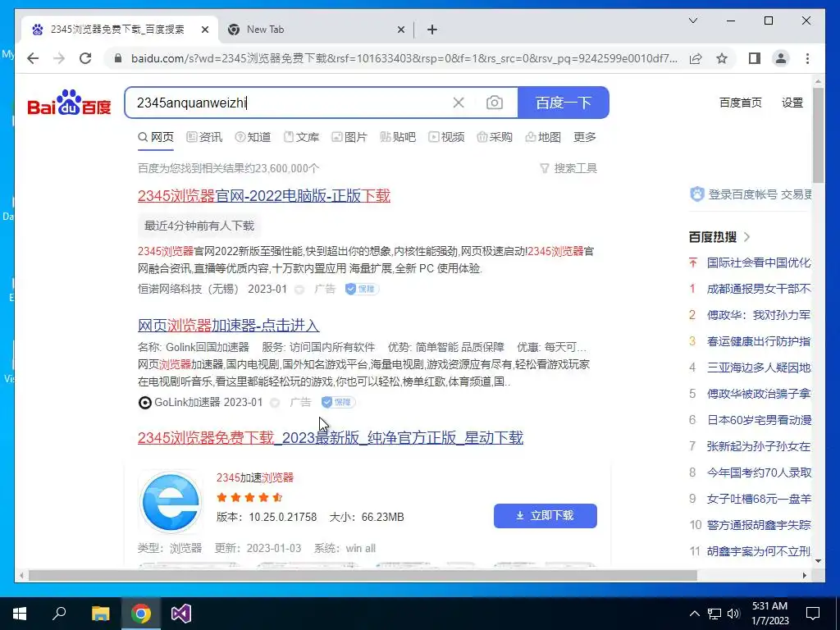Click the browser forward arrow
The height and width of the screenshot is (630, 840).
point(59,58)
